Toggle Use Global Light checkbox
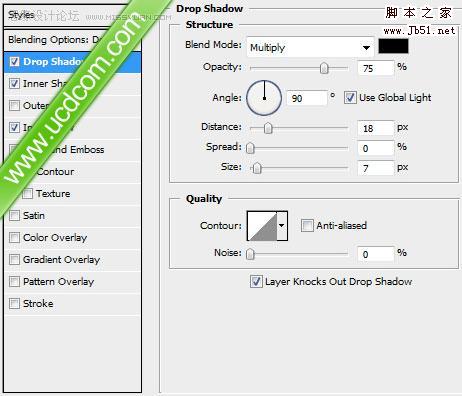Image resolution: width=462 pixels, height=396 pixels. tap(350, 98)
